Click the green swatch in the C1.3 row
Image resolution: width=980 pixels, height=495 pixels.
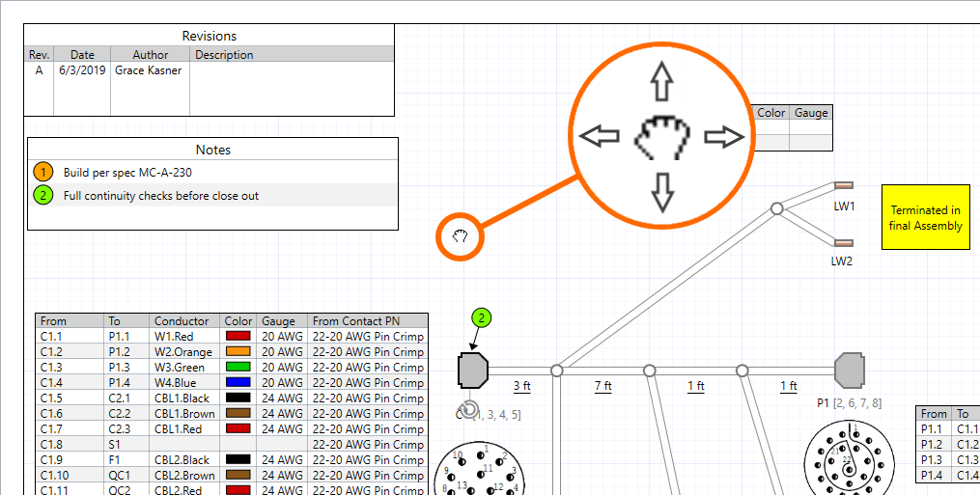point(238,367)
